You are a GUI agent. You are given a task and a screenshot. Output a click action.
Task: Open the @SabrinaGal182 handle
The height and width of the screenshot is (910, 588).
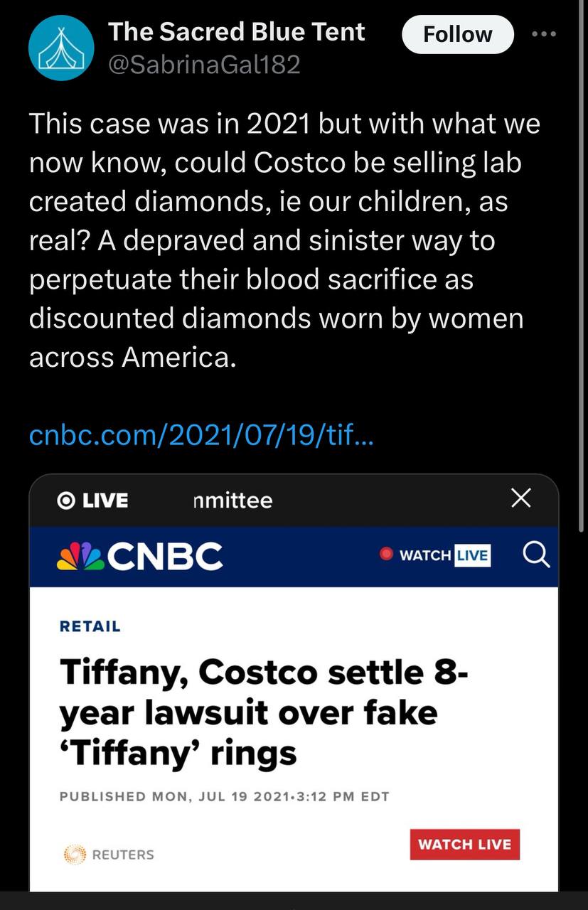click(x=204, y=65)
